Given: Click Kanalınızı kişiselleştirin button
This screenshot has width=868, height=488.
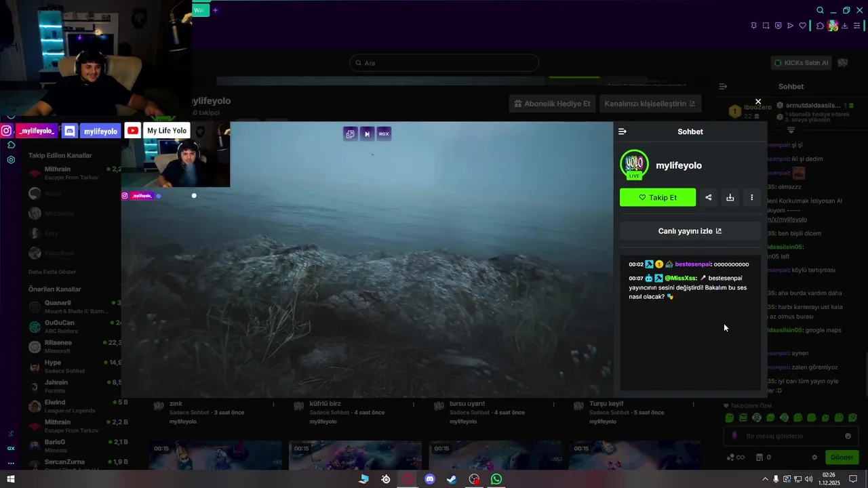Looking at the screenshot, I should (650, 104).
